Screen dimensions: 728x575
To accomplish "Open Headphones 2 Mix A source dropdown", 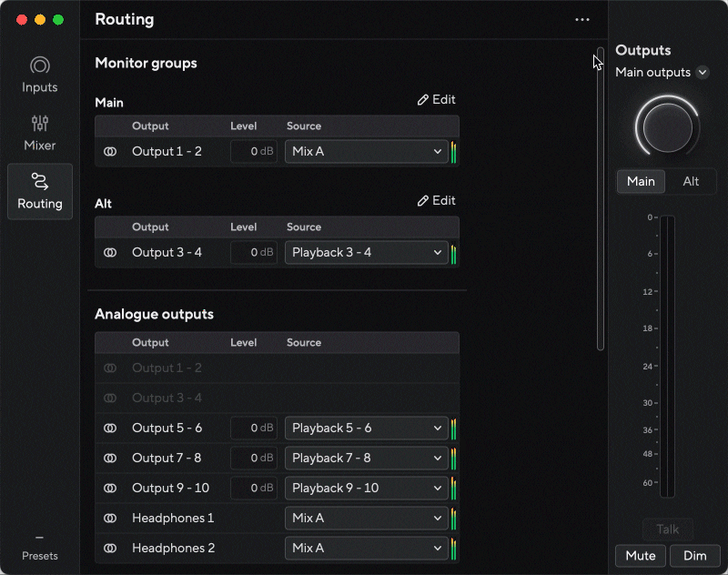I will pos(367,548).
